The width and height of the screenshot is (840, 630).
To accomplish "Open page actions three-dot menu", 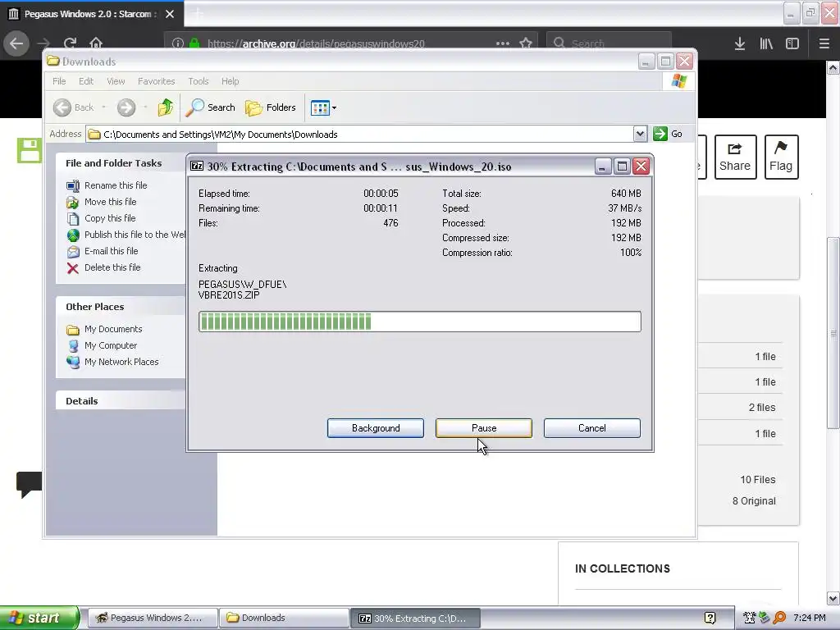I will pyautogui.click(x=503, y=43).
